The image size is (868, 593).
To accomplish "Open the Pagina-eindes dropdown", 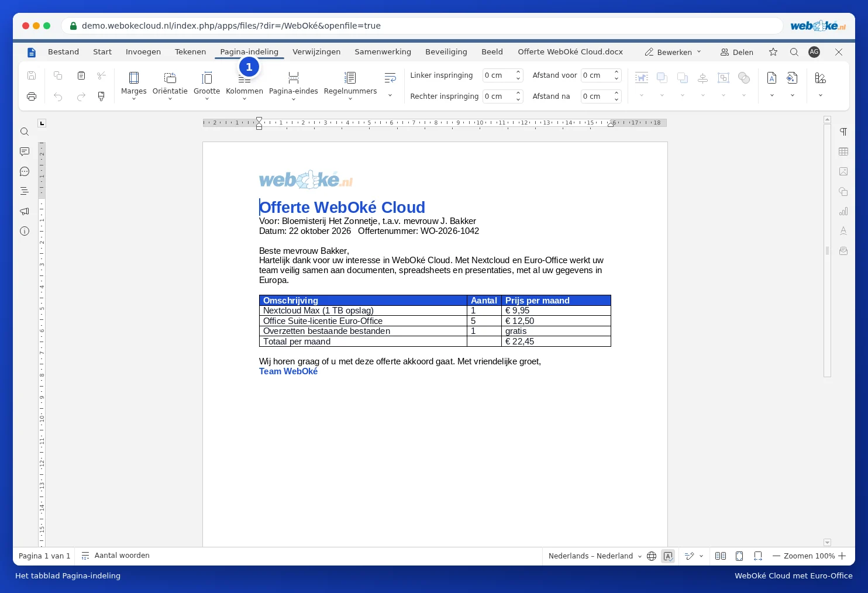I will 293,85.
